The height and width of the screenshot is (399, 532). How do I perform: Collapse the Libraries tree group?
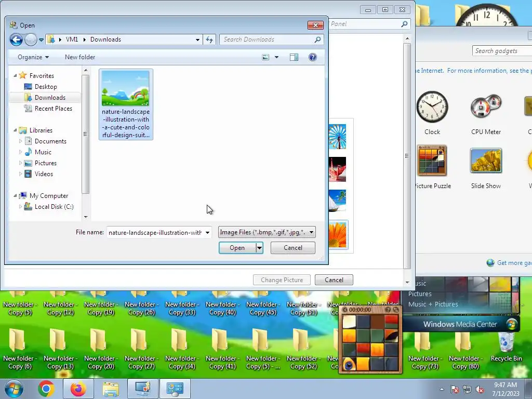click(x=15, y=130)
